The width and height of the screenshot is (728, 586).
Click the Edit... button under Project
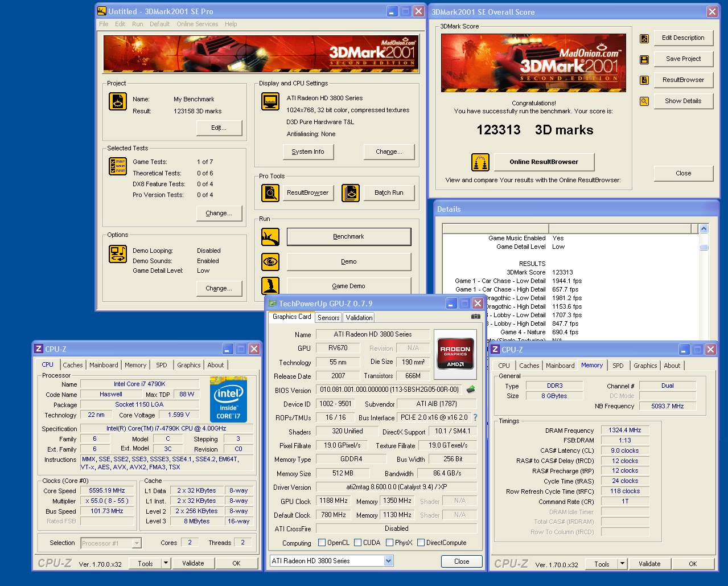[x=219, y=128]
